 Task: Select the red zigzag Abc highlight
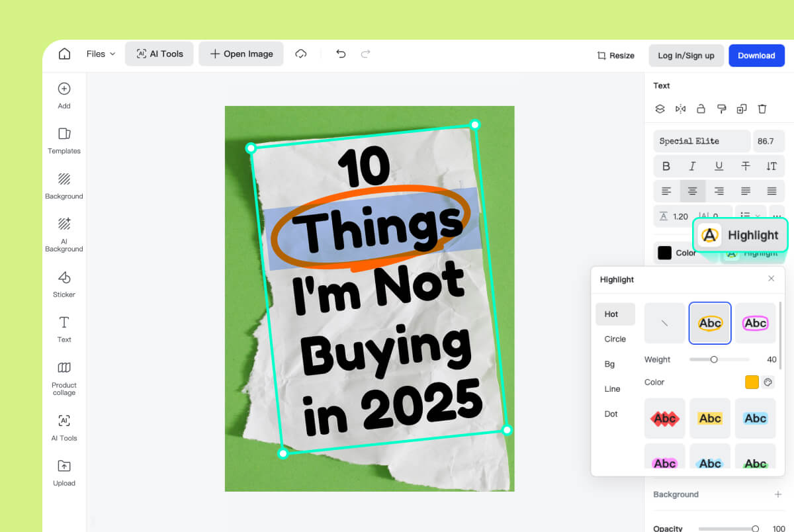click(x=665, y=418)
